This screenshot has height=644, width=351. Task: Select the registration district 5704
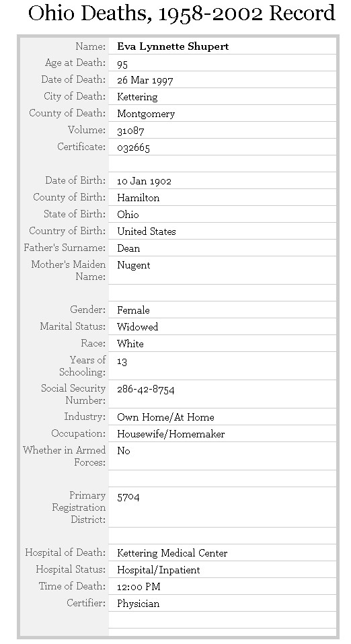[128, 497]
